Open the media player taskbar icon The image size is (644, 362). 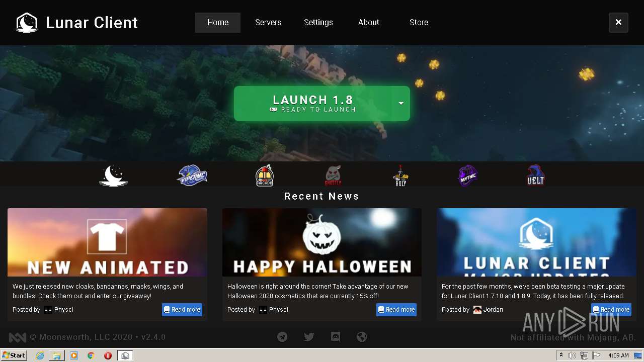click(x=74, y=355)
